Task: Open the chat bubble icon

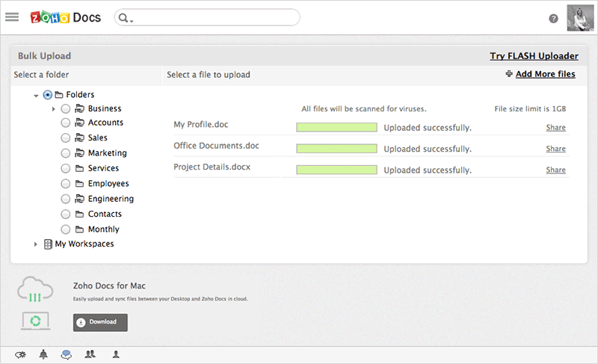Action: (x=67, y=355)
